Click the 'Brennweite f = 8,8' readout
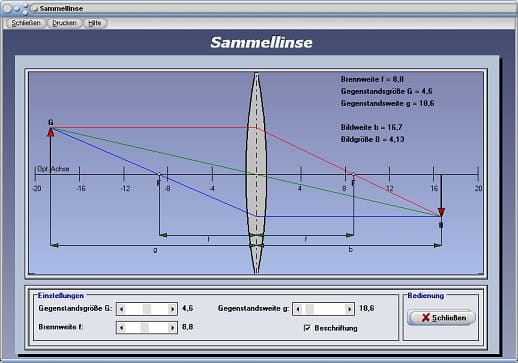The width and height of the screenshot is (518, 363). click(372, 79)
